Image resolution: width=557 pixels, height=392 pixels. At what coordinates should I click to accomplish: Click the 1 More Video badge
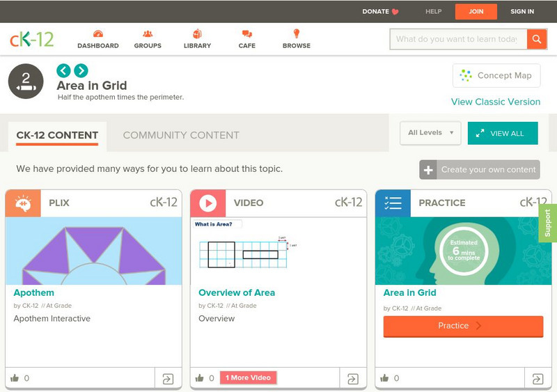(x=249, y=378)
